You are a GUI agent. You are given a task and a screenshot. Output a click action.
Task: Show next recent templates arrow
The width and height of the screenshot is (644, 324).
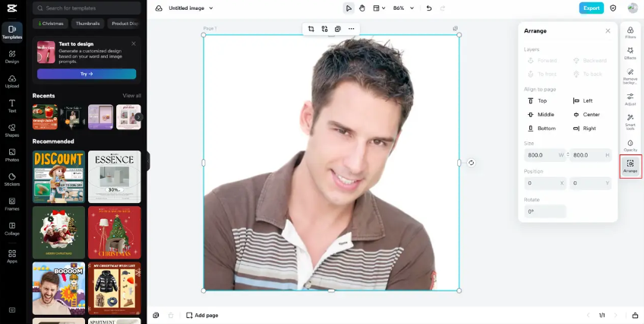pos(139,117)
